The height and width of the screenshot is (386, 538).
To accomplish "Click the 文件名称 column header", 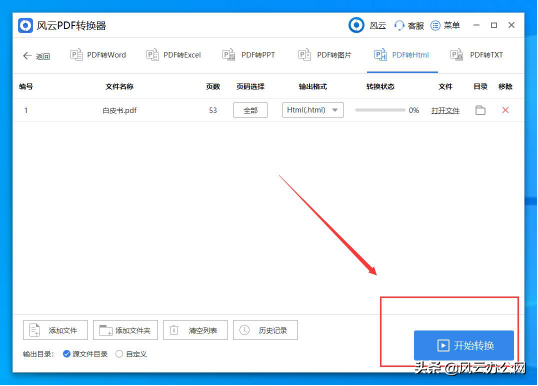I will (119, 86).
